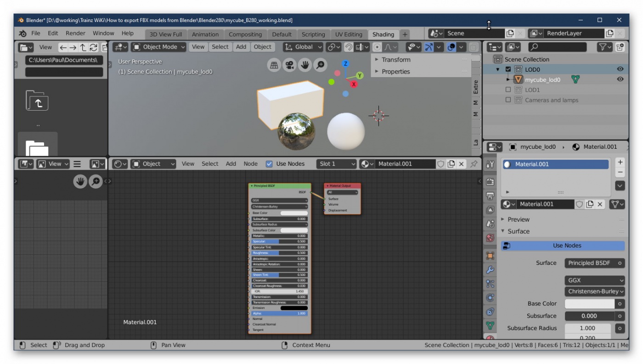Screen dimensions: 643x364
Task: Open Object properties tab orange square
Action: coord(490,255)
